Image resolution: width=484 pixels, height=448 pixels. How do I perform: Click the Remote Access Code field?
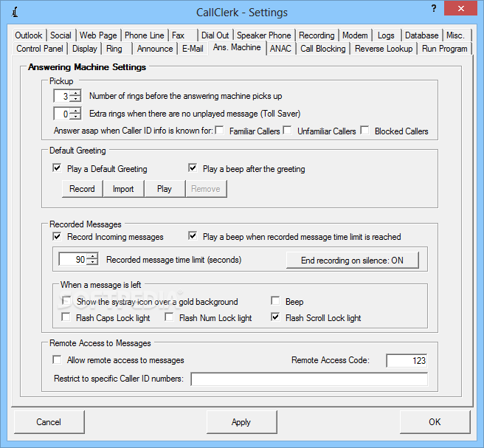click(407, 360)
